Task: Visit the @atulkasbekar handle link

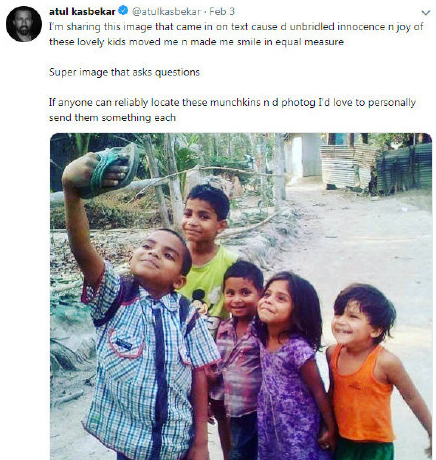Action: [166, 12]
